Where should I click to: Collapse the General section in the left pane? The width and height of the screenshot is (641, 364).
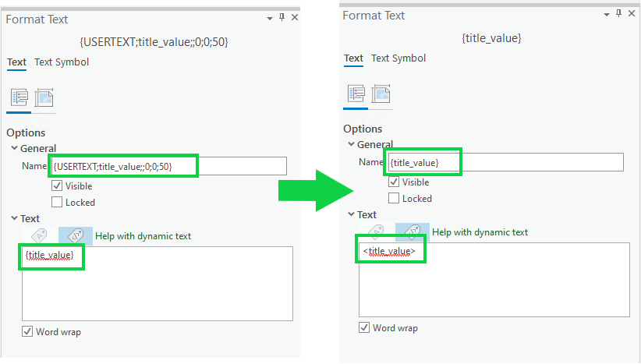(x=14, y=148)
